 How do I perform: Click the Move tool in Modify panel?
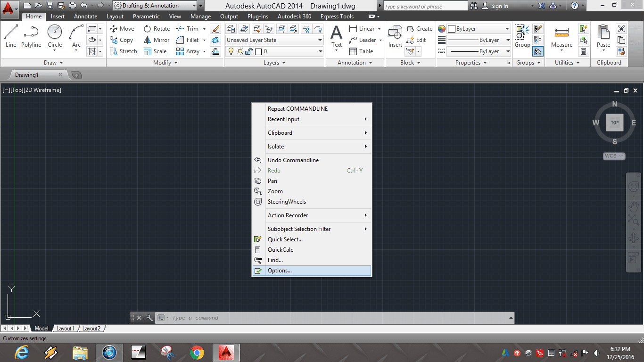[x=122, y=29]
